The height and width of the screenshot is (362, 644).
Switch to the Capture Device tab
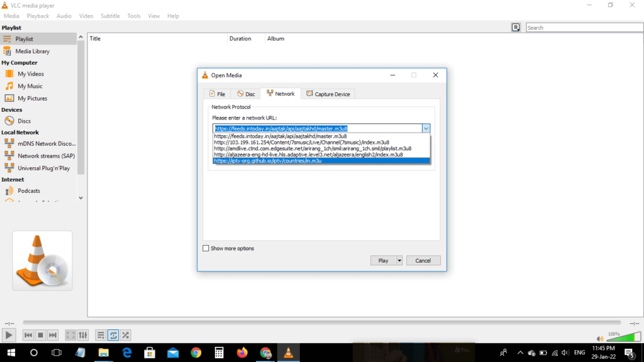coord(328,94)
